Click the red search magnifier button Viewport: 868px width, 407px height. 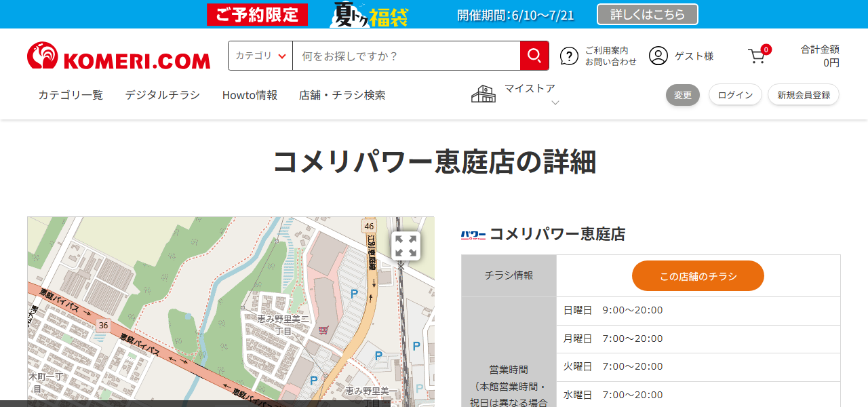[x=534, y=56]
